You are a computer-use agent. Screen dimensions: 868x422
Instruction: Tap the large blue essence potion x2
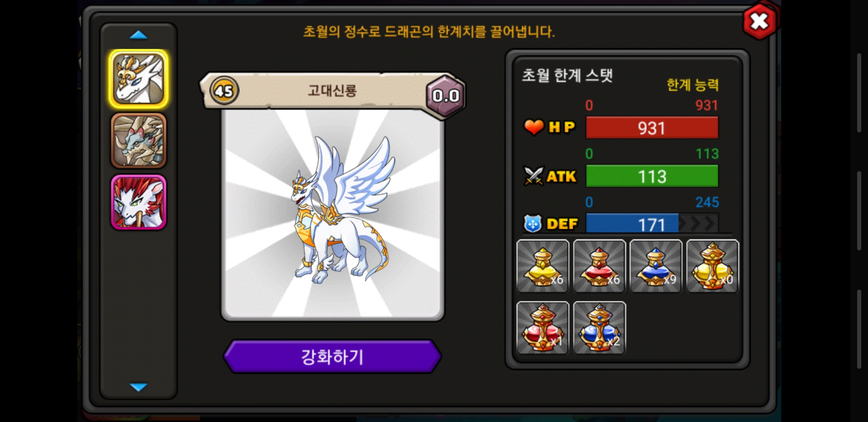pos(599,328)
